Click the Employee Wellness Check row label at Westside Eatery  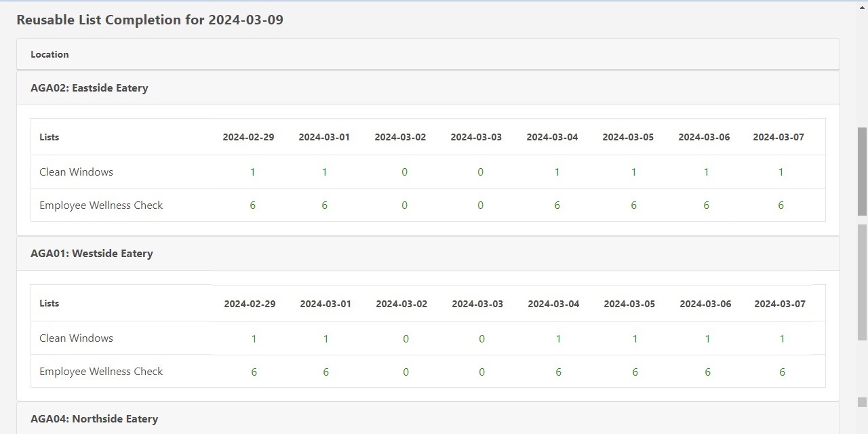(100, 371)
